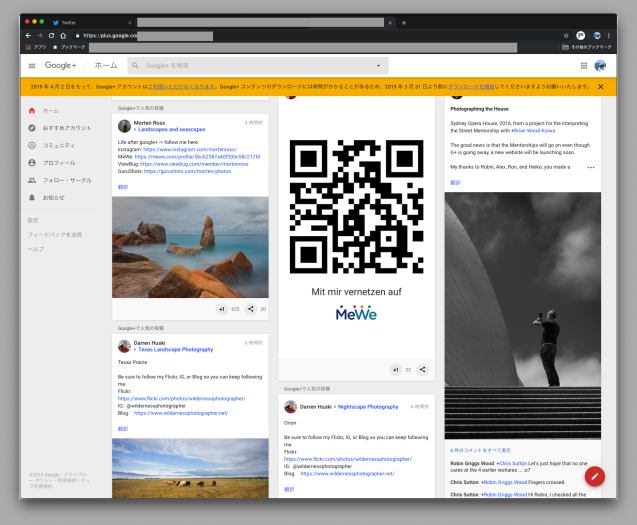The width and height of the screenshot is (637, 525).
Task: Open the Landscapes and seascapes community link
Action: pyautogui.click(x=171, y=129)
